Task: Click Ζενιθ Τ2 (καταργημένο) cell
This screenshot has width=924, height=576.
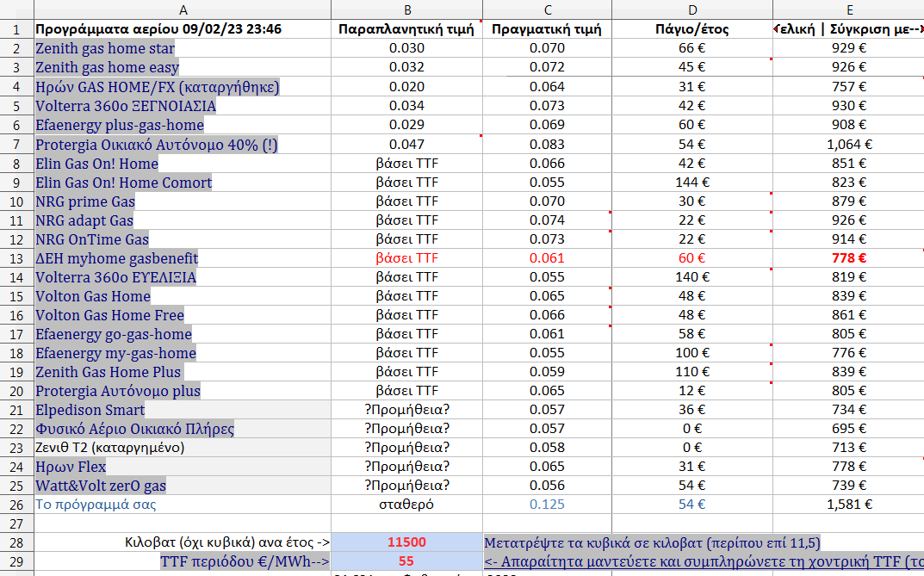Action: click(183, 447)
